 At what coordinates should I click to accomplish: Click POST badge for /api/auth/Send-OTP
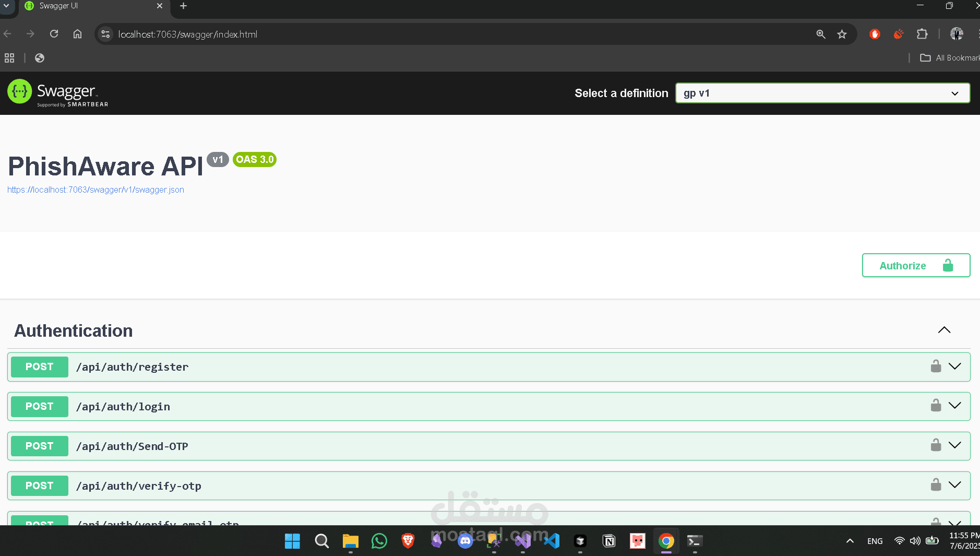pyautogui.click(x=40, y=446)
